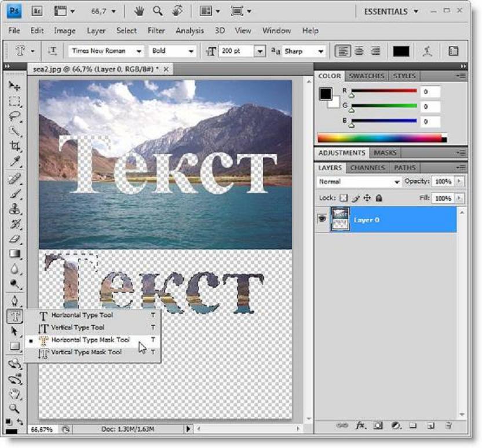Click the red R slider track
Image resolution: width=482 pixels, height=448 pixels.
(x=384, y=91)
